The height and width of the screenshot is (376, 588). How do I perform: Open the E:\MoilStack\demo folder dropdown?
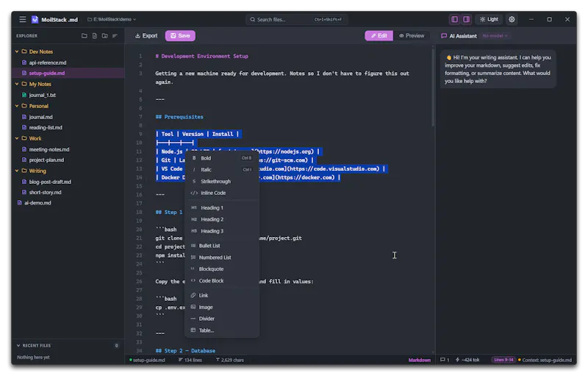coord(112,19)
